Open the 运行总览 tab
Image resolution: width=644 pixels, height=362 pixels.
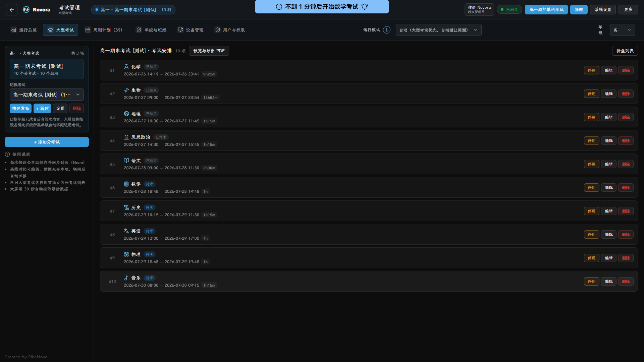[x=23, y=30]
